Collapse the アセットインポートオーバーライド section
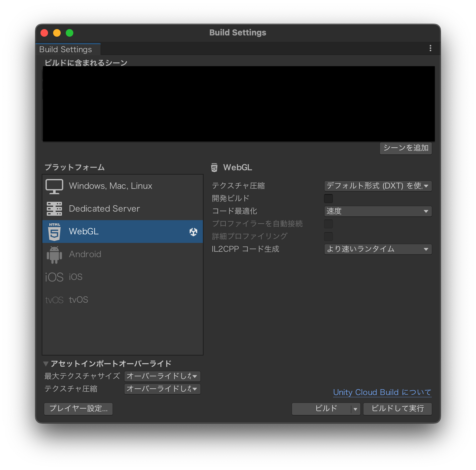The width and height of the screenshot is (476, 470). [x=46, y=363]
